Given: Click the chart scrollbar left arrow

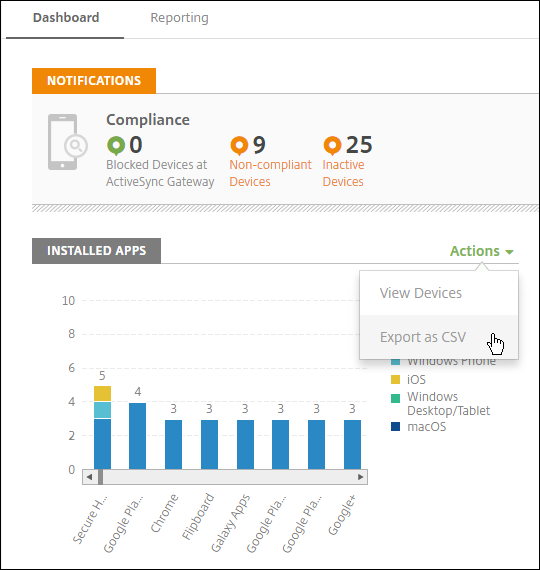Looking at the screenshot, I should [89, 477].
